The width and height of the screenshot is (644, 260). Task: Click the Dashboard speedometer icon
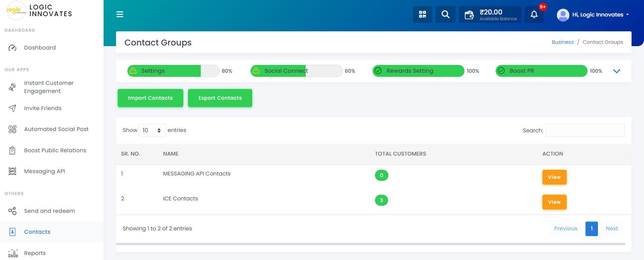[12, 48]
